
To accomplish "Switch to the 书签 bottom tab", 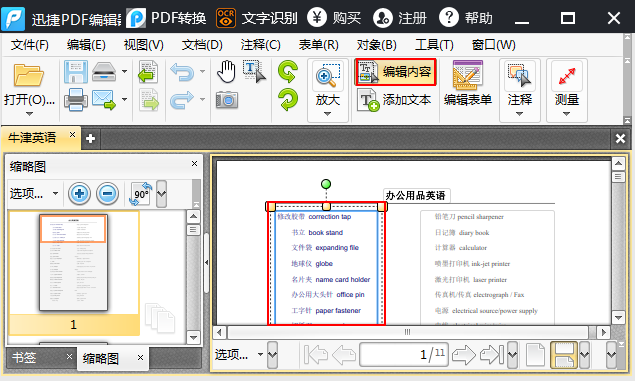I will point(24,358).
